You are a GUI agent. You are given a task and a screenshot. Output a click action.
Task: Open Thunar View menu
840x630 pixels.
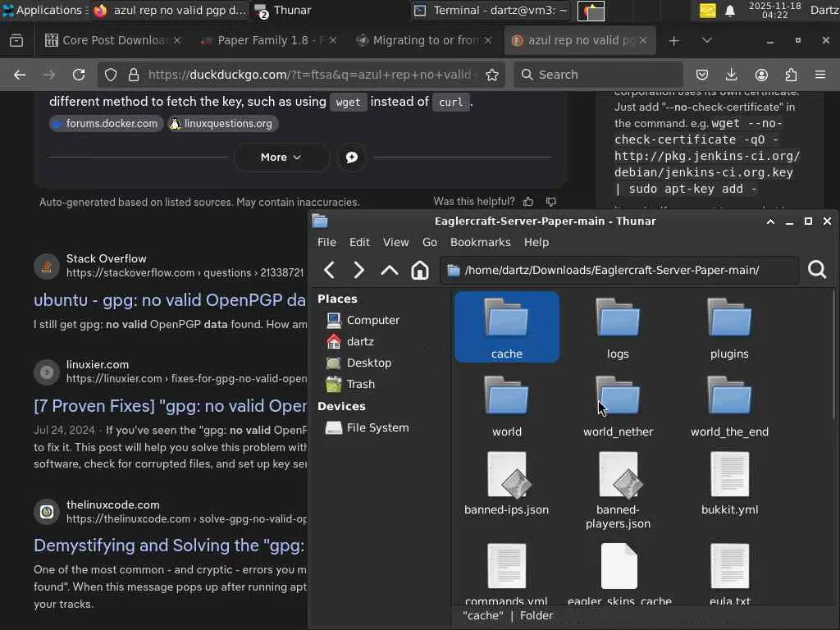(396, 242)
